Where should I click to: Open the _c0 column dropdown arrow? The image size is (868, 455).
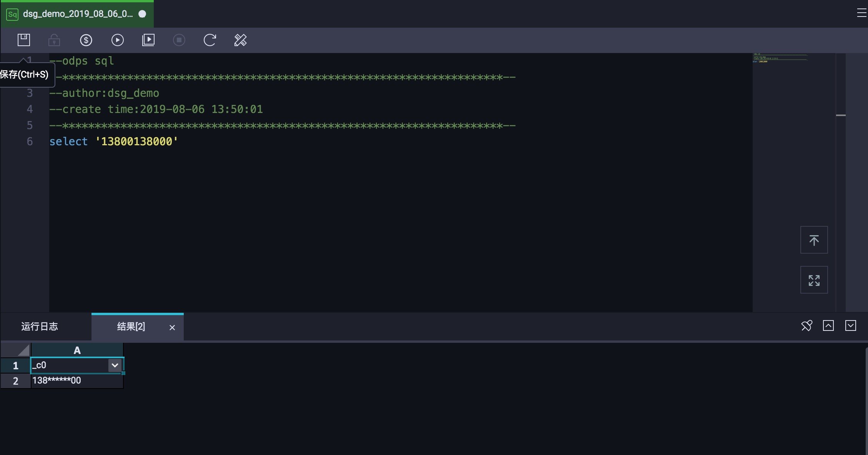[x=115, y=365]
